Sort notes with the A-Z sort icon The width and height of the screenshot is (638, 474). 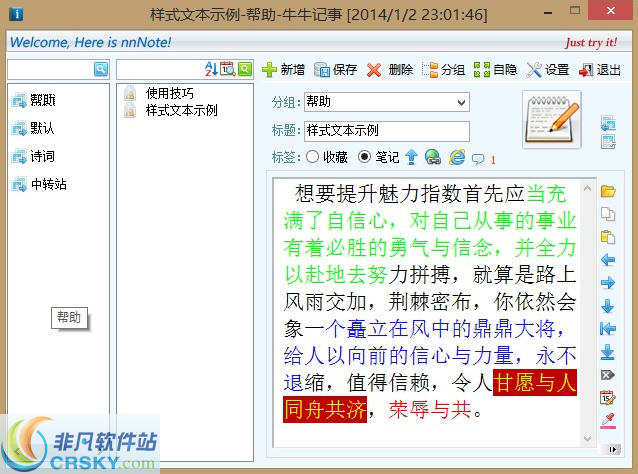point(211,69)
